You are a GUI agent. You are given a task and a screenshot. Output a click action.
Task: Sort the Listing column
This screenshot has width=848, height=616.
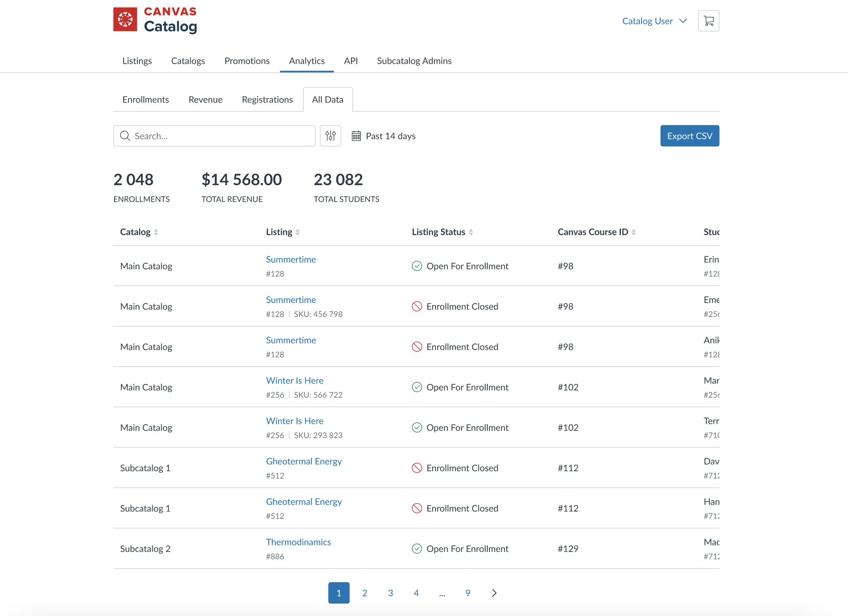tap(297, 232)
